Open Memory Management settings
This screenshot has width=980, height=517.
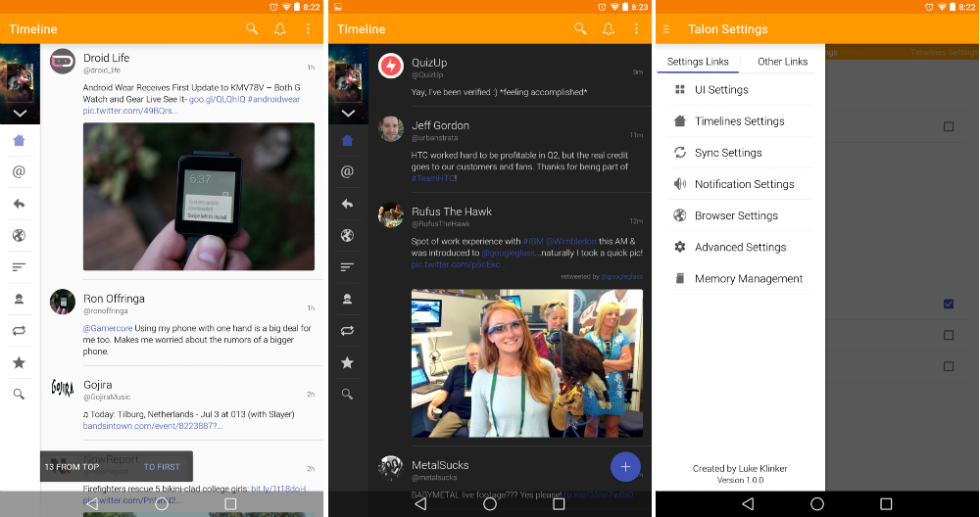(x=748, y=279)
